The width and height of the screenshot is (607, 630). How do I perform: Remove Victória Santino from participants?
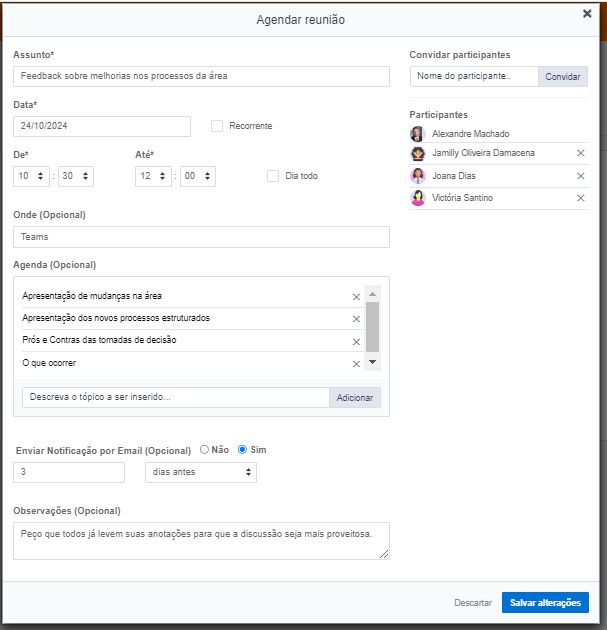(580, 198)
